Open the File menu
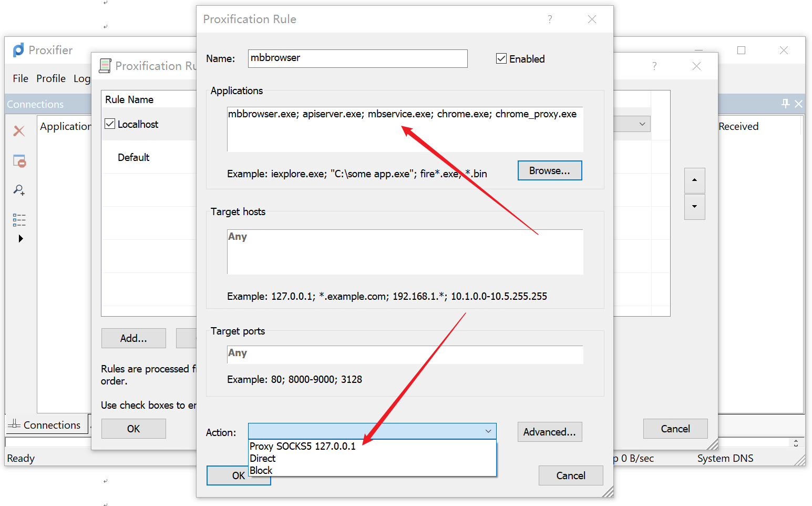The image size is (812, 506). pyautogui.click(x=20, y=78)
